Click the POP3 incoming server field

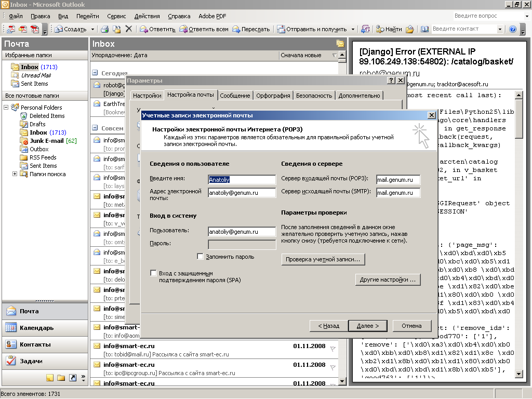tap(397, 179)
